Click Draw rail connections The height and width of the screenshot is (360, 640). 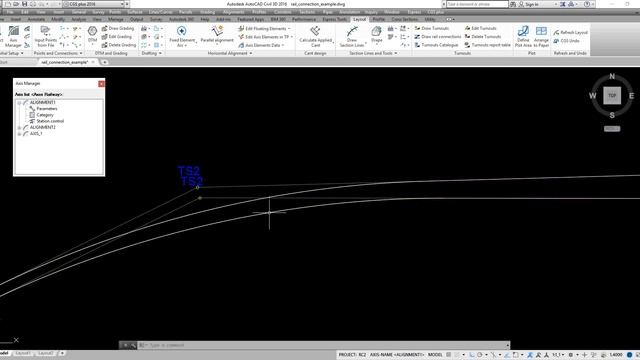coord(437,36)
